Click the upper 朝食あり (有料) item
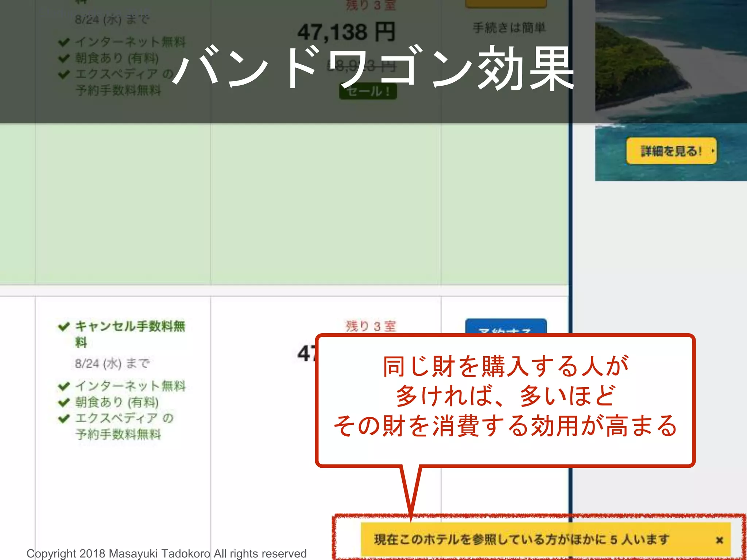This screenshot has width=747, height=560. pyautogui.click(x=117, y=58)
